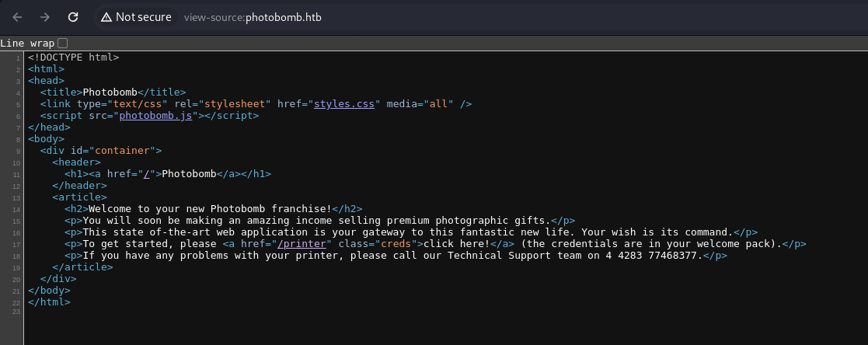Click the <head> opening tag on line 3
This screenshot has height=345, width=868.
47,80
